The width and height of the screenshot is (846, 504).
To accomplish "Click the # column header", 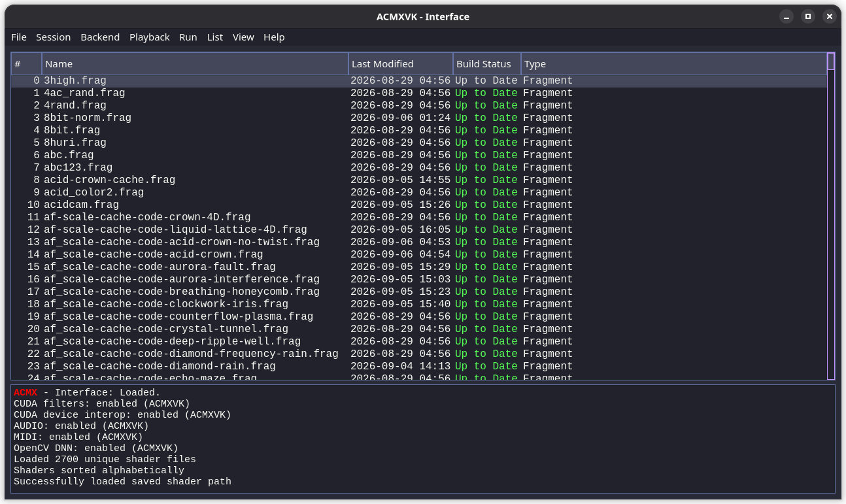I will 27,64.
